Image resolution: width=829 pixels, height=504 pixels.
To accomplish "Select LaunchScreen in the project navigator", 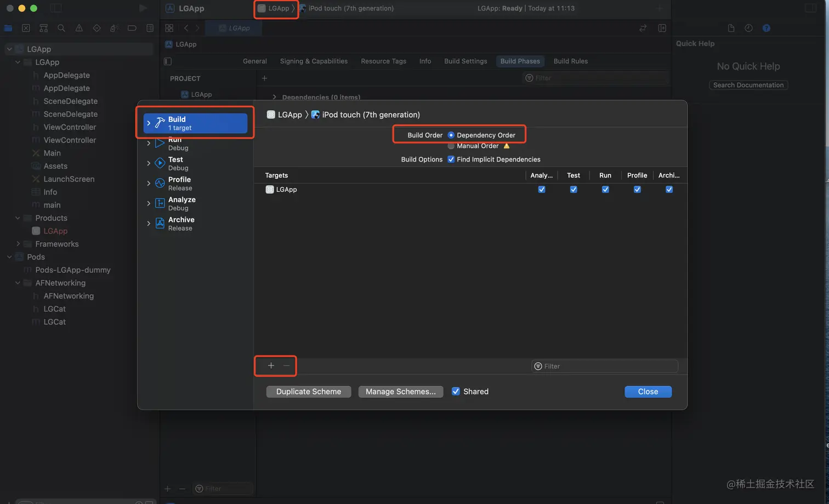I will [69, 179].
